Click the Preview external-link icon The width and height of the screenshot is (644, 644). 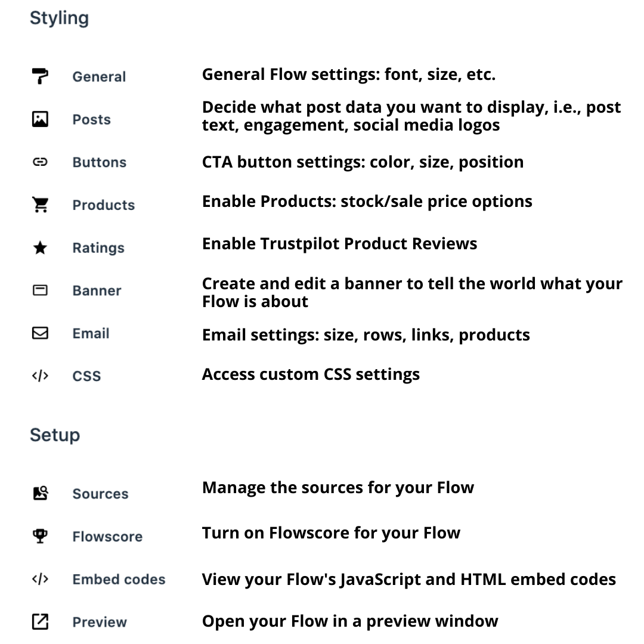click(40, 622)
